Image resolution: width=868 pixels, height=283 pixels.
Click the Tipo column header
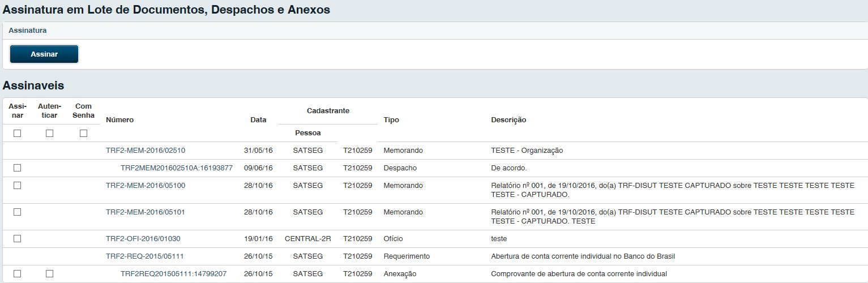point(391,120)
